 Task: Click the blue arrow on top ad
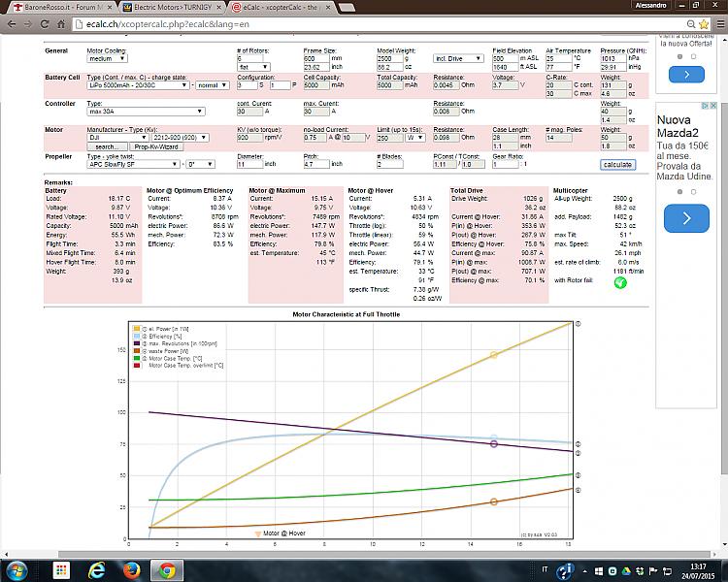point(686,74)
